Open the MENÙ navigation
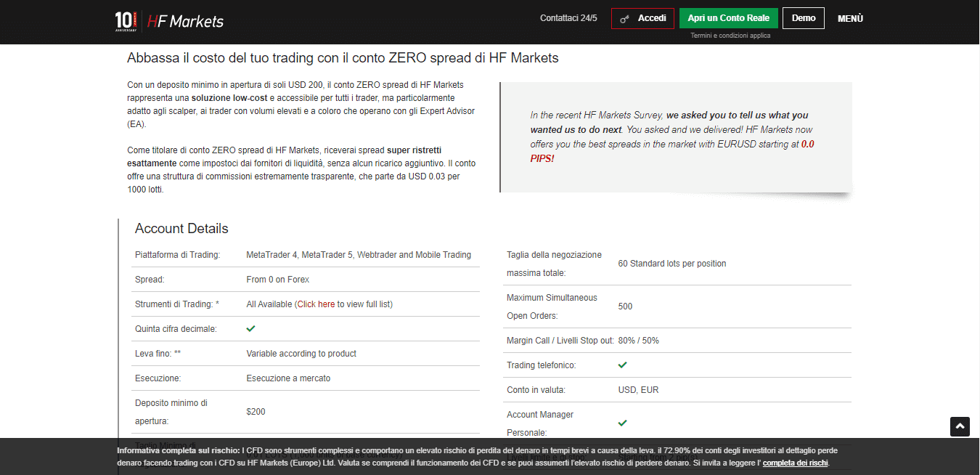This screenshot has height=475, width=980. click(x=849, y=18)
